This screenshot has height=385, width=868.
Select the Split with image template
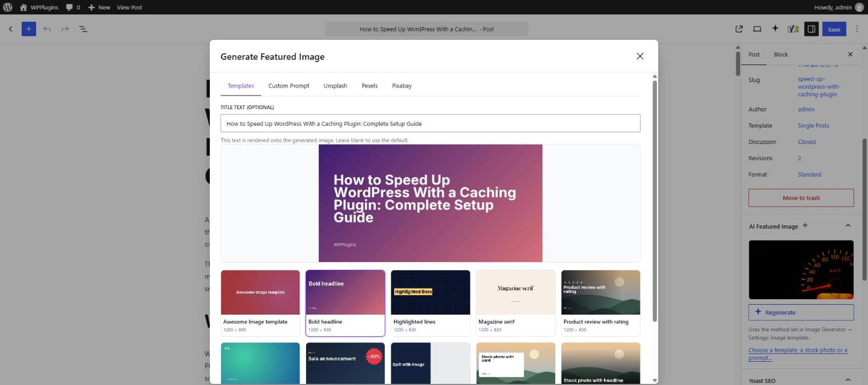point(430,363)
